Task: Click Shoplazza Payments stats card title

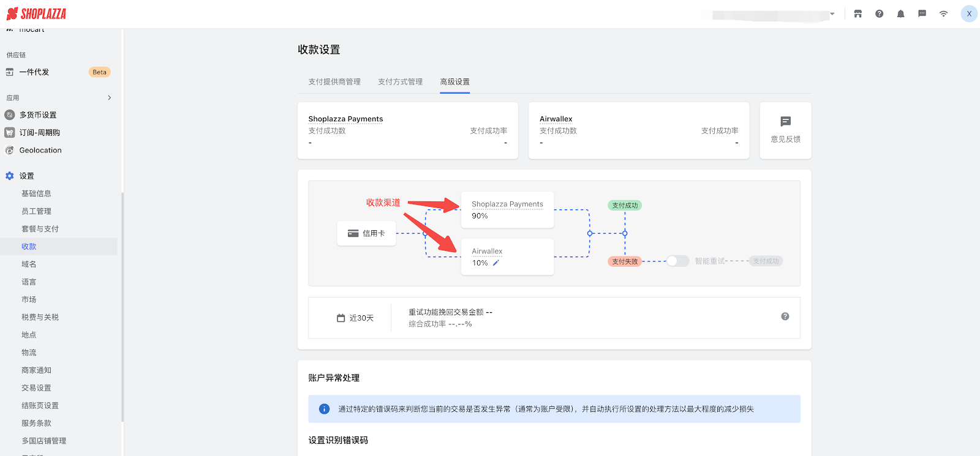Action: pyautogui.click(x=345, y=119)
